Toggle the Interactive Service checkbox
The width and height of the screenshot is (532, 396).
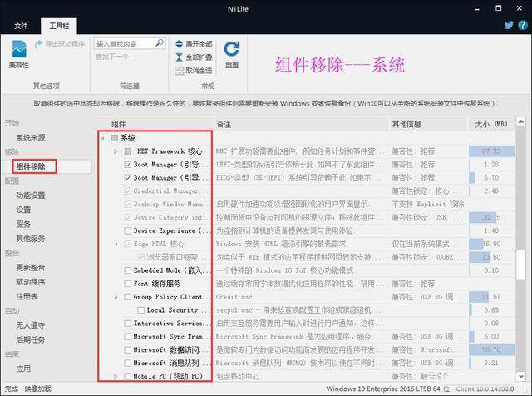pos(127,324)
